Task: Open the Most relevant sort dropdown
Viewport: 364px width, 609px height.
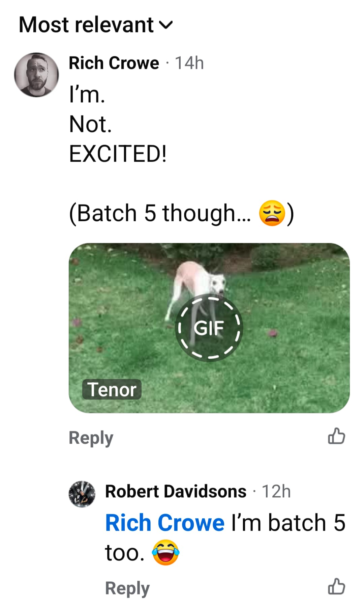Action: [x=96, y=25]
